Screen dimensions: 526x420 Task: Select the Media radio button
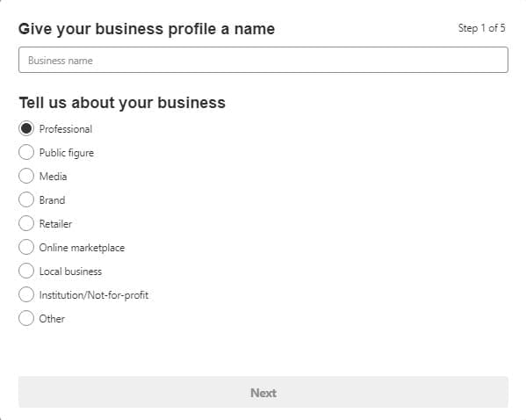click(x=26, y=176)
